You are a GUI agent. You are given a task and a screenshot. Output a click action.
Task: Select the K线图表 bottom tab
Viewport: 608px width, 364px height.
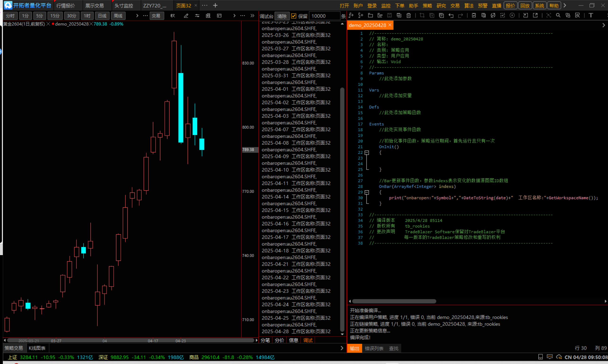click(37, 348)
